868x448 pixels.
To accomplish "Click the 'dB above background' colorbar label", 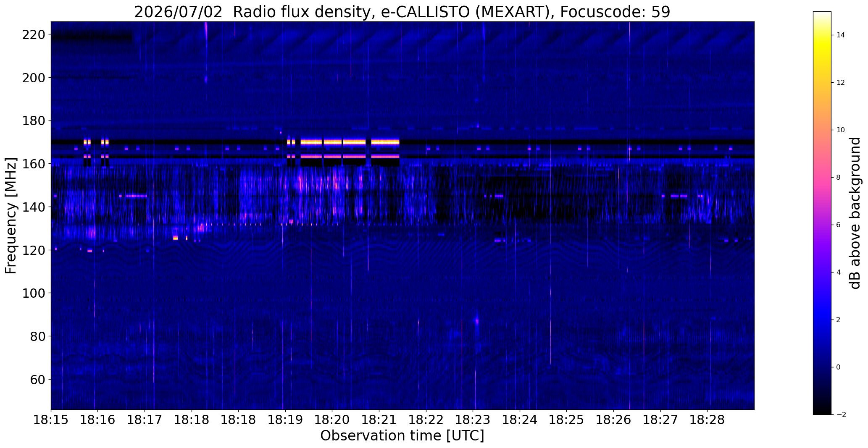I will (855, 213).
